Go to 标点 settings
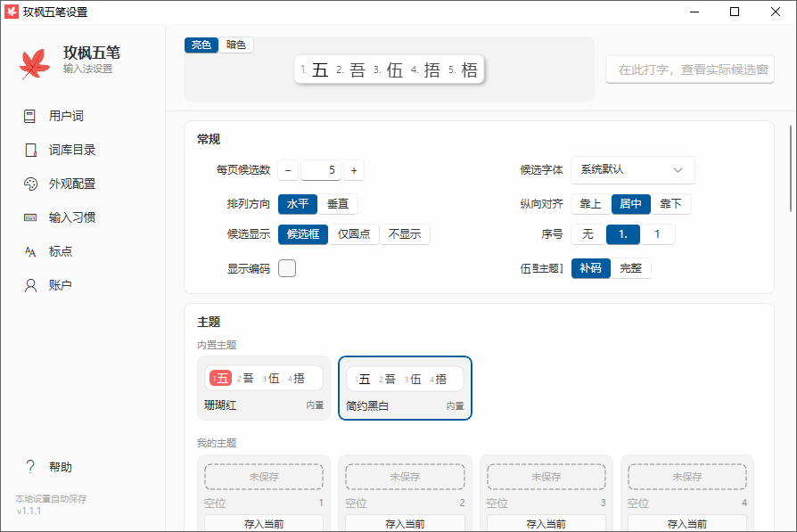Viewport: 797px width, 532px height. [x=61, y=251]
